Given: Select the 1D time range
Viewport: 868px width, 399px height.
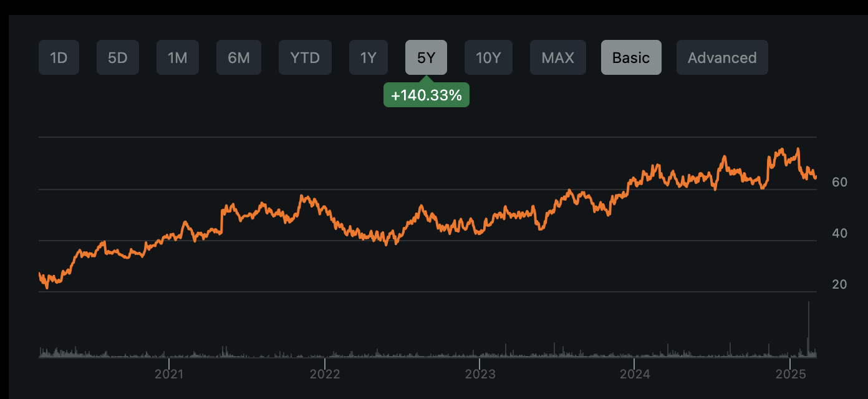Looking at the screenshot, I should click(59, 57).
